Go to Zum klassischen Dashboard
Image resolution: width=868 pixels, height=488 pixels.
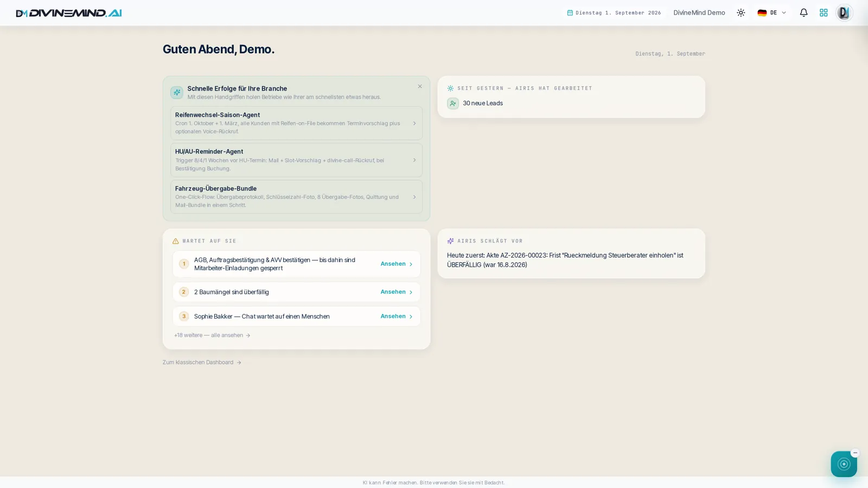coord(202,362)
